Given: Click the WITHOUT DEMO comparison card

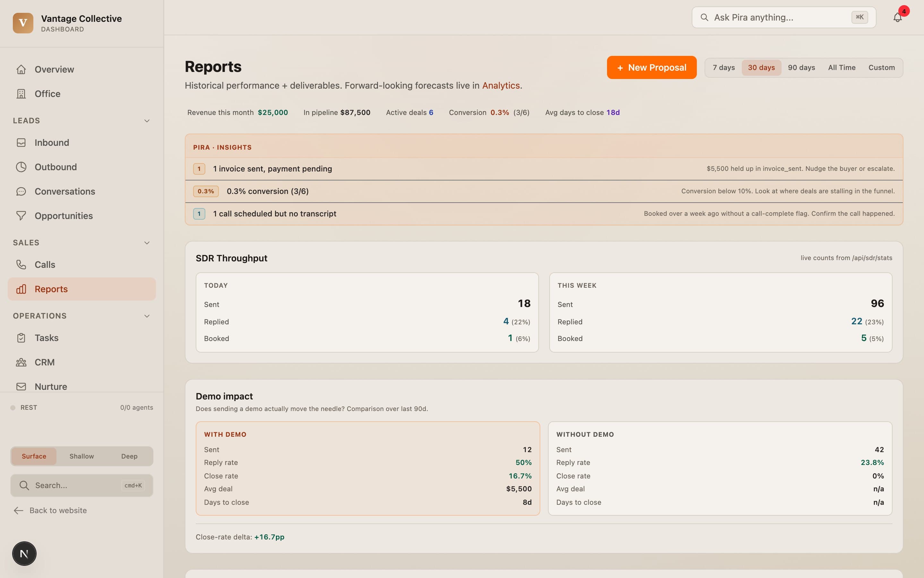Looking at the screenshot, I should (x=720, y=468).
